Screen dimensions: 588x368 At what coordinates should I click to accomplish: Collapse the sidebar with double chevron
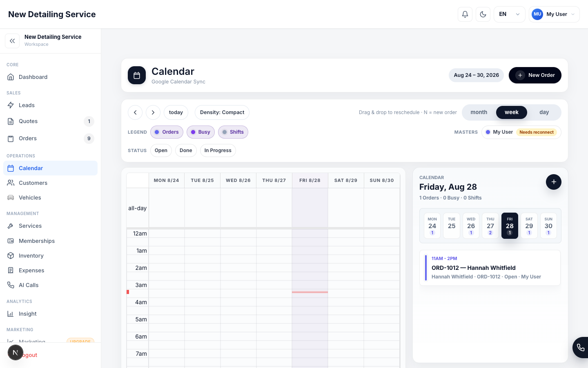tap(12, 41)
